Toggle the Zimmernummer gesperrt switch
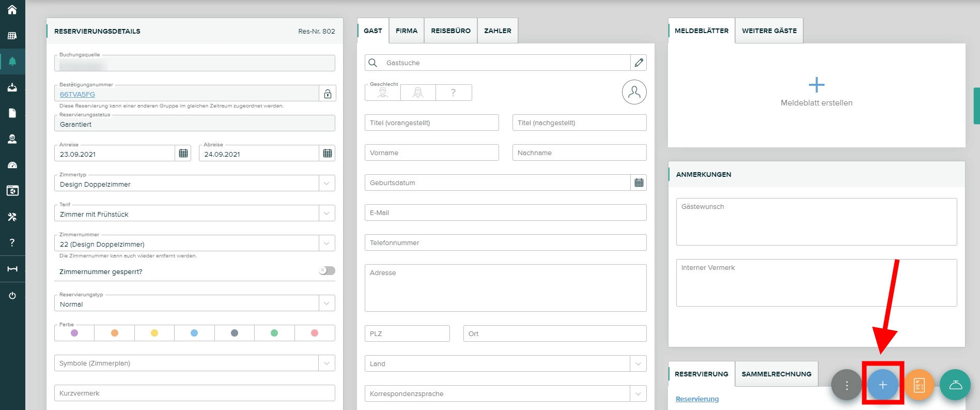 (x=326, y=271)
